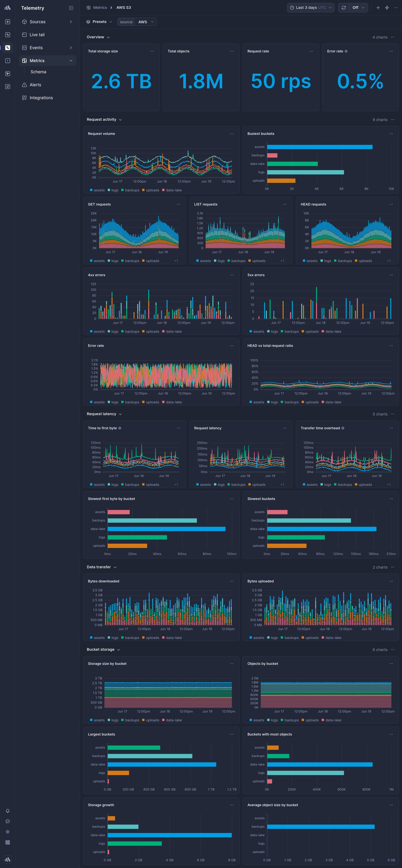
Task: Show hidden +1 series in Request latency legend
Action: (282, 484)
